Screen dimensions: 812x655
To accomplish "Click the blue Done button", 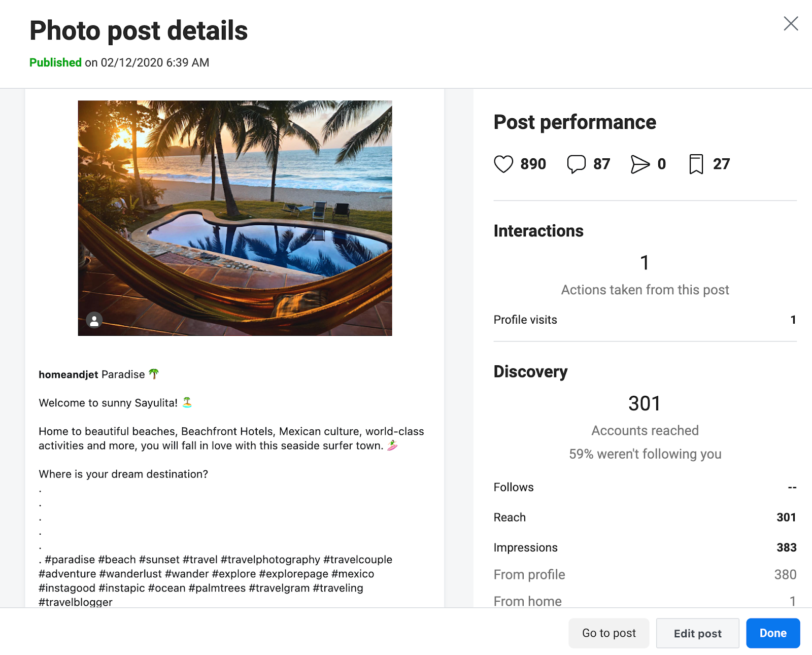I will point(773,633).
